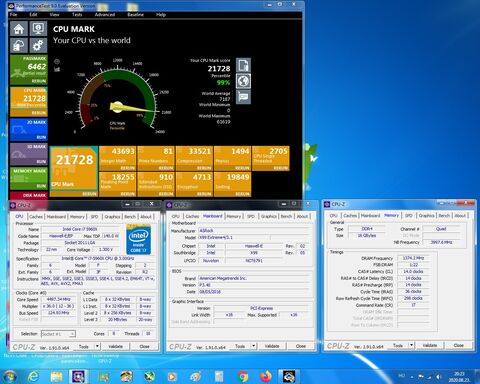Screen dimensions: 480x384
Task: Open the orange media player taskbar icon
Action: click(x=172, y=377)
